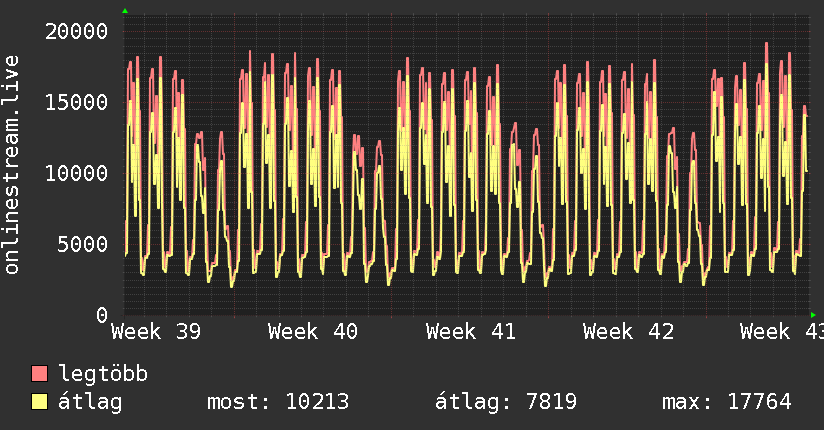The width and height of the screenshot is (824, 430).
Task: Click the 10000 y-axis label
Action: tap(76, 173)
